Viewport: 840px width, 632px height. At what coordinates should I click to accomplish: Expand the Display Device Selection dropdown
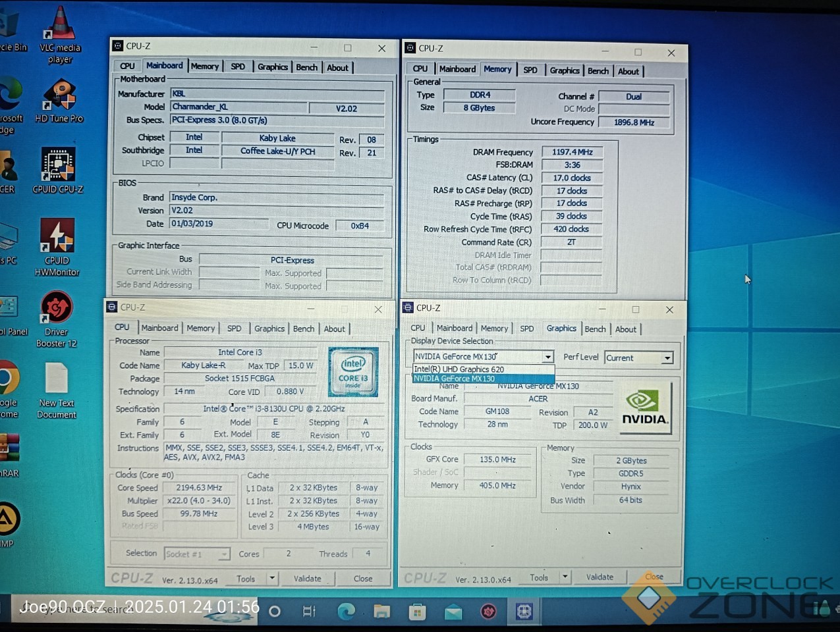[547, 357]
